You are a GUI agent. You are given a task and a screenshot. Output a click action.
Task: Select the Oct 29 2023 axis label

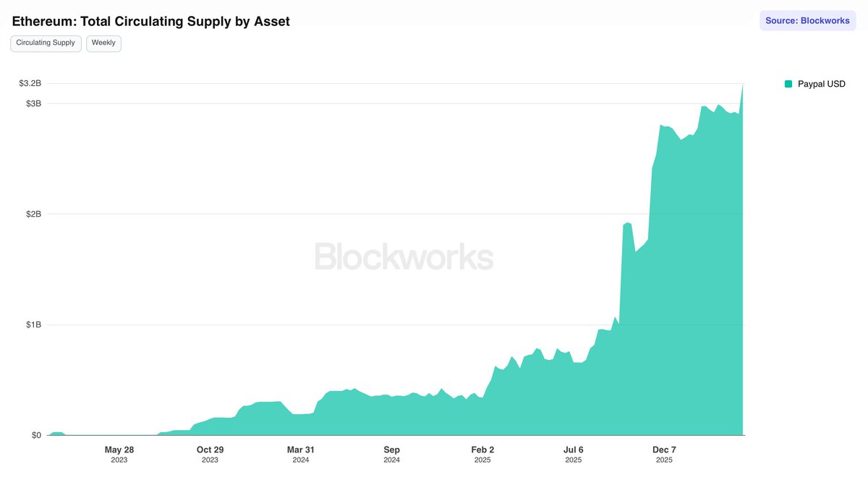pos(210,454)
